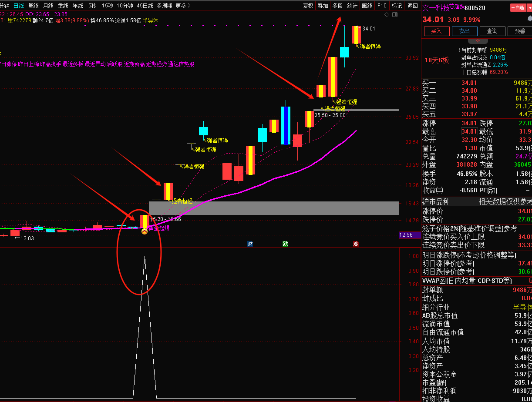Screen dimensions: 532x402
Task: Click the 25.58 - 25.80 gap label
Action: (330, 115)
